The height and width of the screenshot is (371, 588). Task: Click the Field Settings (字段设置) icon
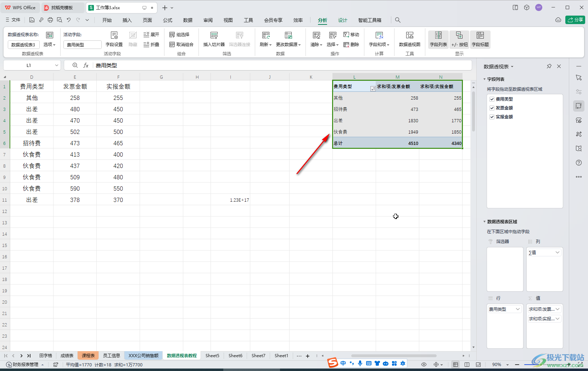tap(114, 35)
